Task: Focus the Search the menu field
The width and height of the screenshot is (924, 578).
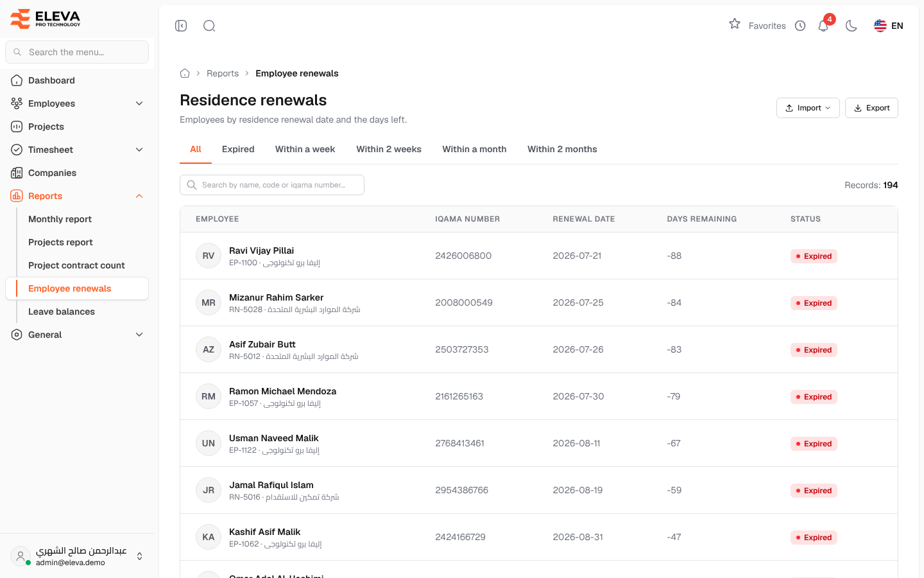Action: [77, 52]
